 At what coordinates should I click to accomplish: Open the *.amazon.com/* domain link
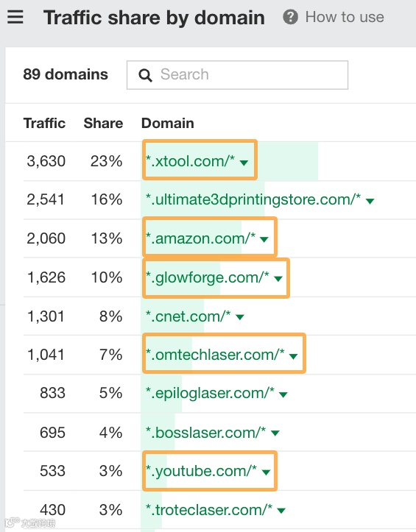click(x=200, y=238)
